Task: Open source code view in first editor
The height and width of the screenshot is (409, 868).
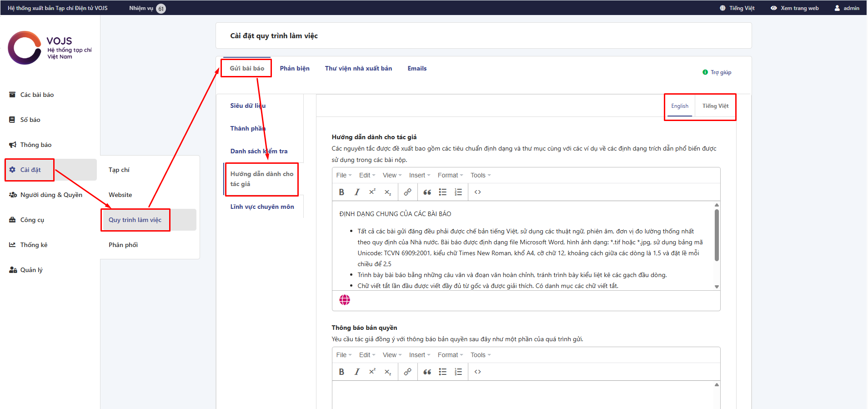Action: click(477, 192)
